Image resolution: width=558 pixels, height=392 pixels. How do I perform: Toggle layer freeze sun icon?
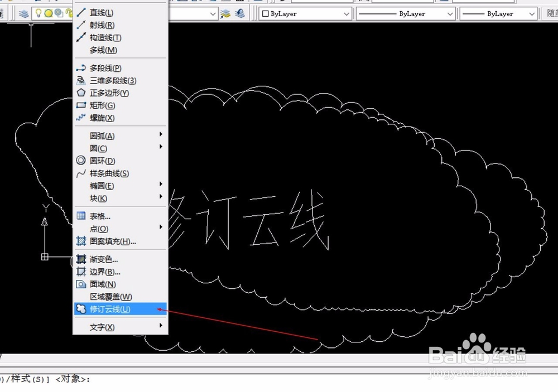click(49, 13)
